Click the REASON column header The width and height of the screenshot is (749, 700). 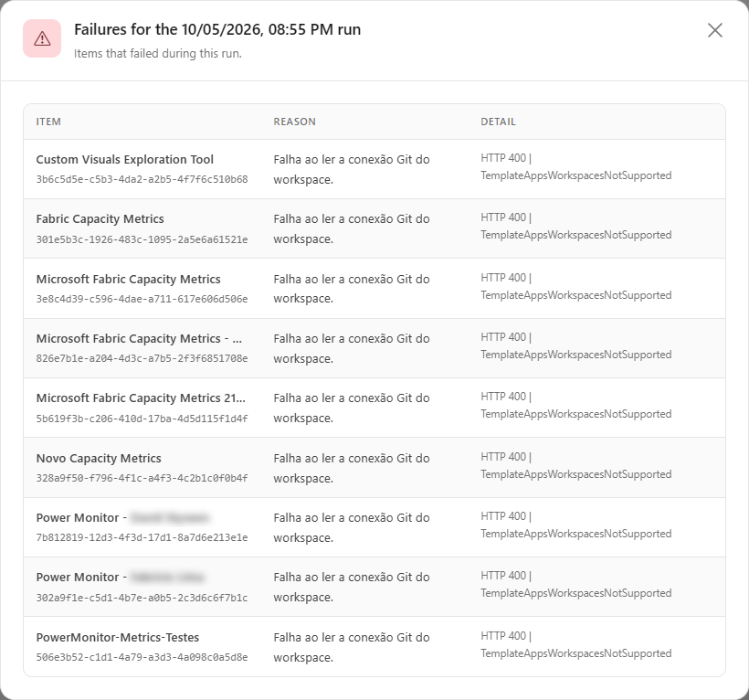point(294,122)
